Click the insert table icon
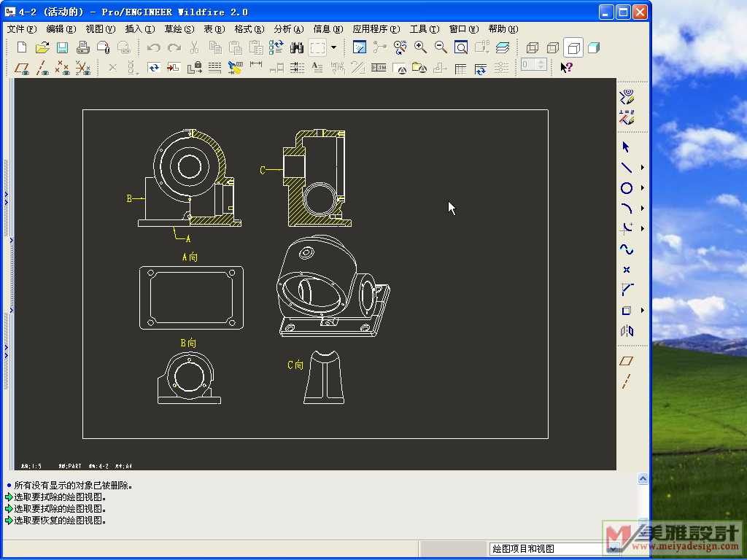The width and height of the screenshot is (747, 560). click(460, 68)
